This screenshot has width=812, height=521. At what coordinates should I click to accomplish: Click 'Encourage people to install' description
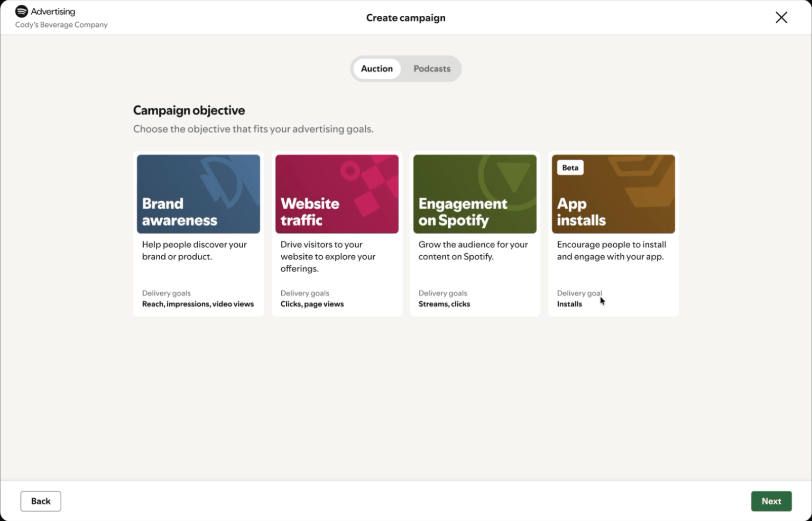click(612, 250)
